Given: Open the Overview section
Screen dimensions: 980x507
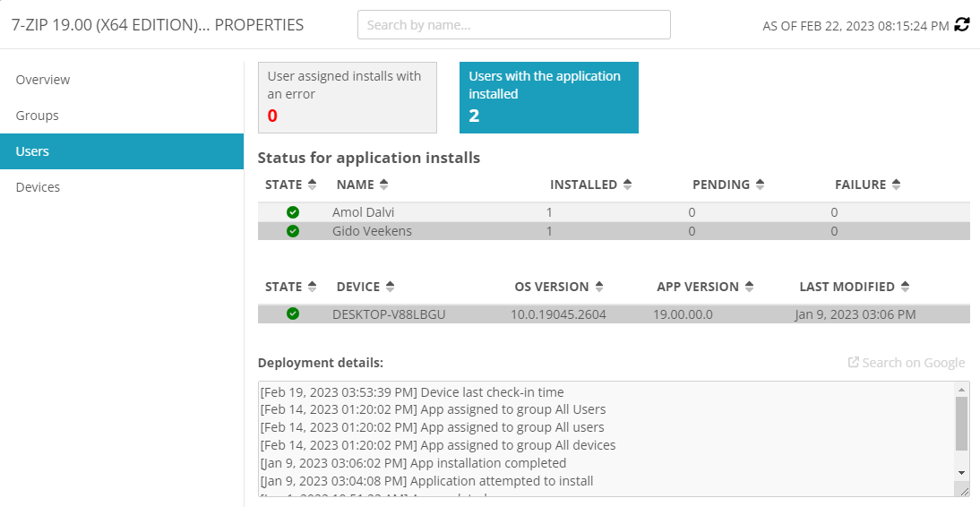Looking at the screenshot, I should click(x=43, y=80).
